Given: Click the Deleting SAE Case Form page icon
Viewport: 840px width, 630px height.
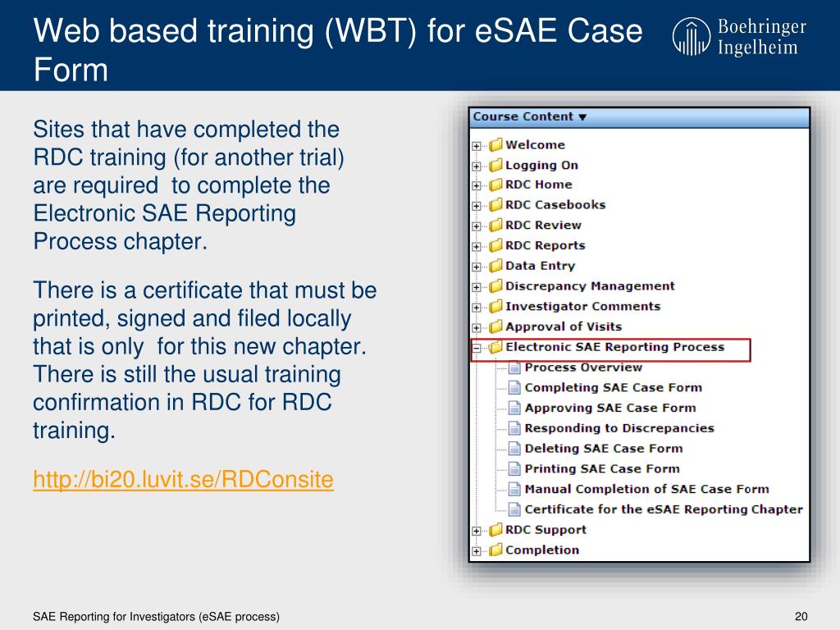Looking at the screenshot, I should click(x=514, y=449).
